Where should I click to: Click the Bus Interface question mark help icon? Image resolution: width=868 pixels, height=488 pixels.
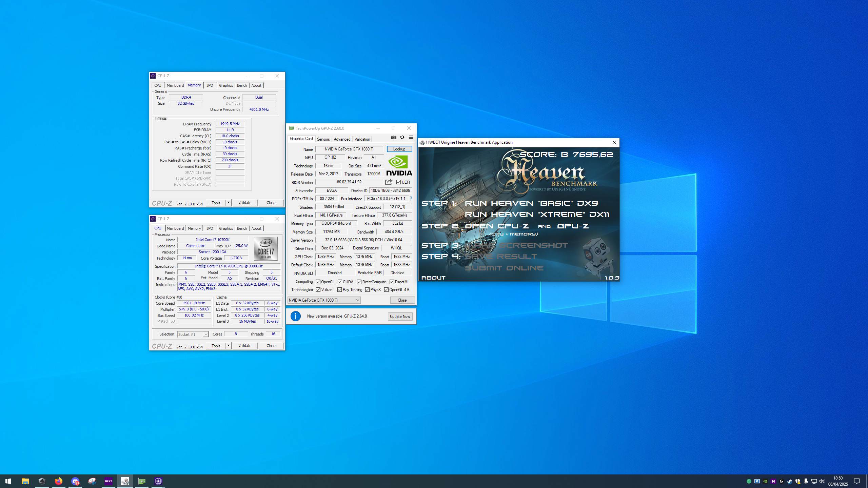411,199
